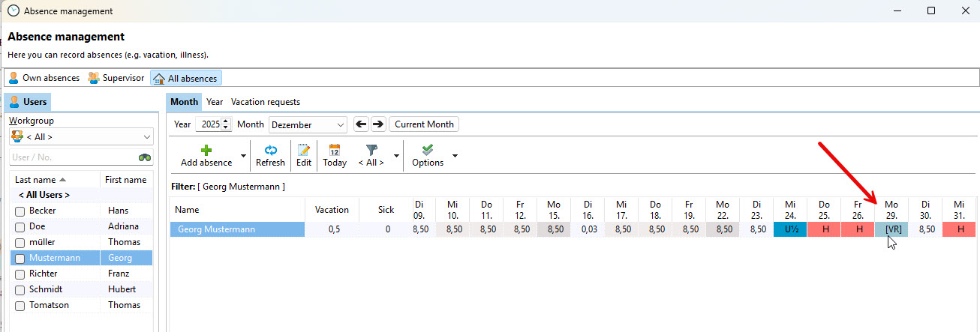Jump to Today using calendar icon
Viewport: 980px width, 332px height.
335,150
